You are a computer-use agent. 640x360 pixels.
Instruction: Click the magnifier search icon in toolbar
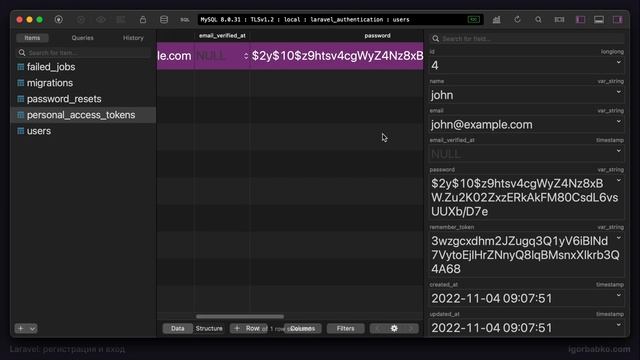click(538, 20)
